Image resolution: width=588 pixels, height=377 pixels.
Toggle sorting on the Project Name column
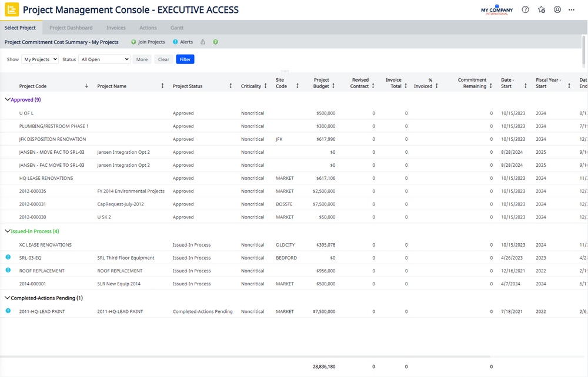coord(162,85)
